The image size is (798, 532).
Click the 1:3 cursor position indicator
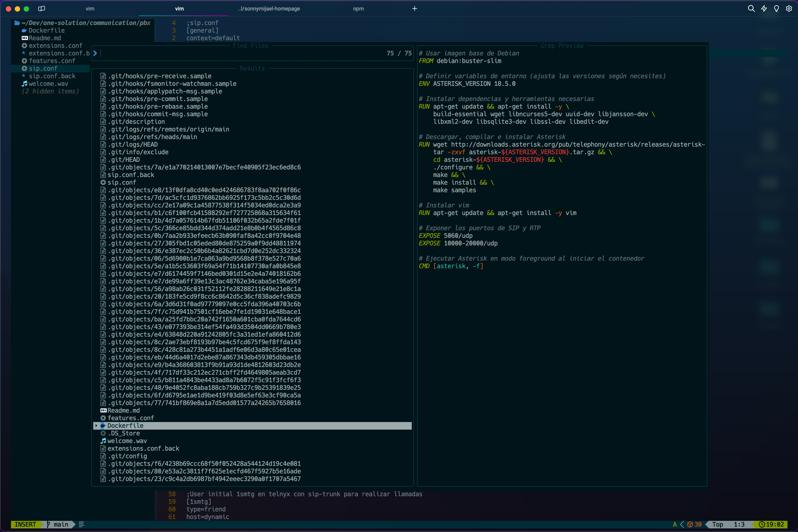[739, 524]
